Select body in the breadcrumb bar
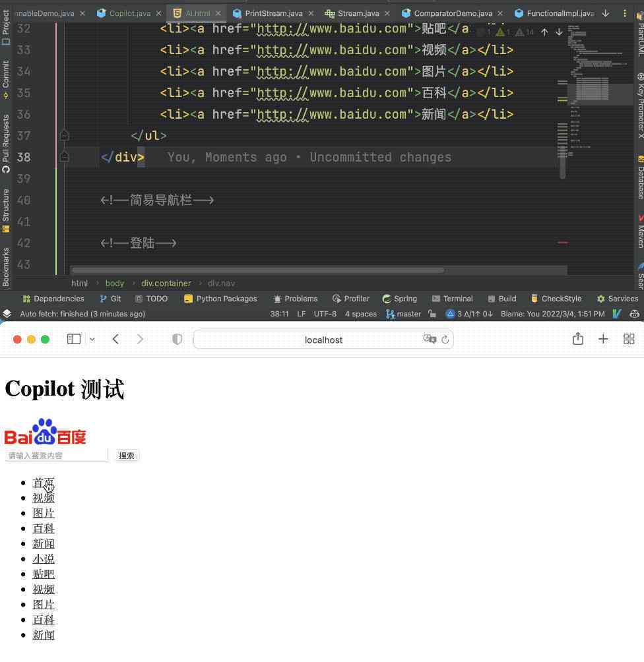 [x=115, y=284]
